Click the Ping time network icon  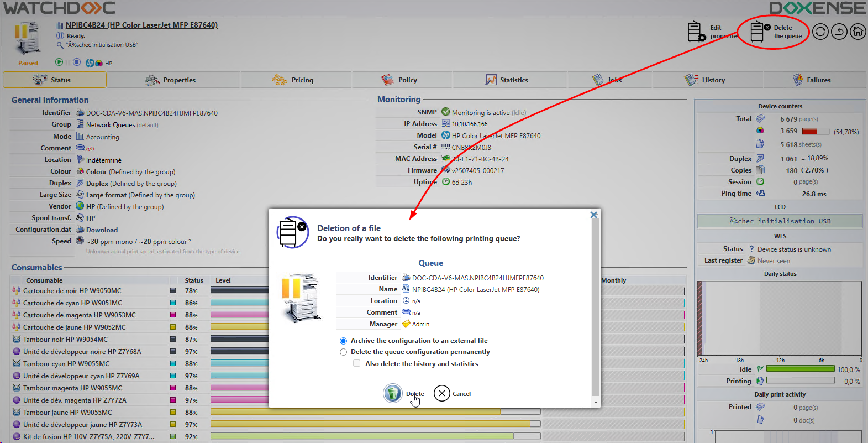point(760,193)
